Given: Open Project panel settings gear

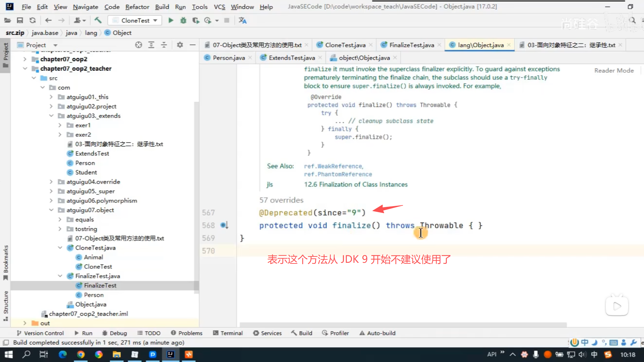Looking at the screenshot, I should coord(180,45).
